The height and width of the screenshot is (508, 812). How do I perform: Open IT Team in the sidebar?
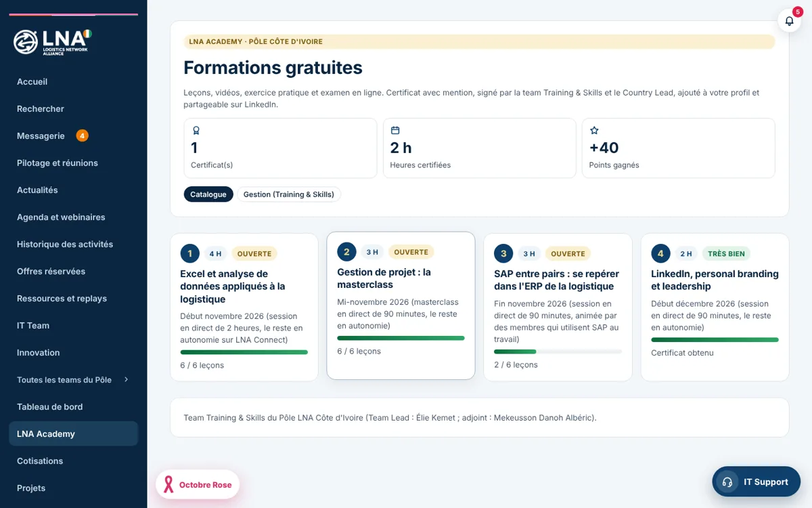click(73, 325)
